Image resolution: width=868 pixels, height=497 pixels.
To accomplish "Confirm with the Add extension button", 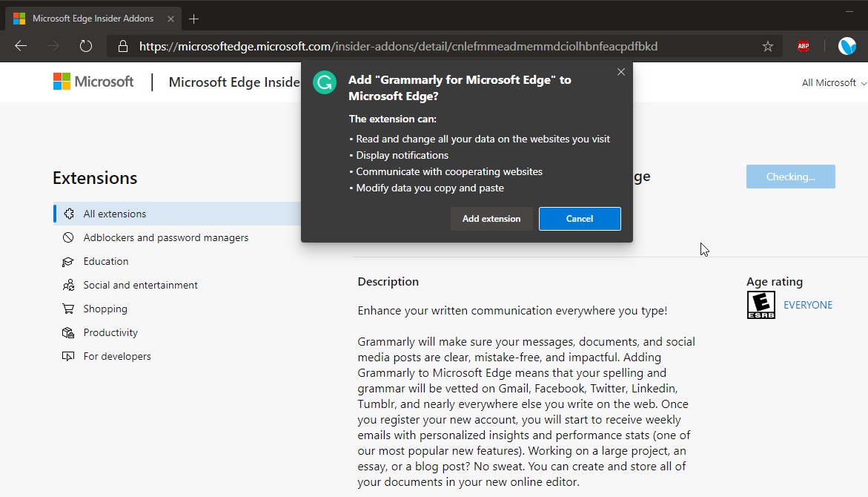I will tap(491, 219).
